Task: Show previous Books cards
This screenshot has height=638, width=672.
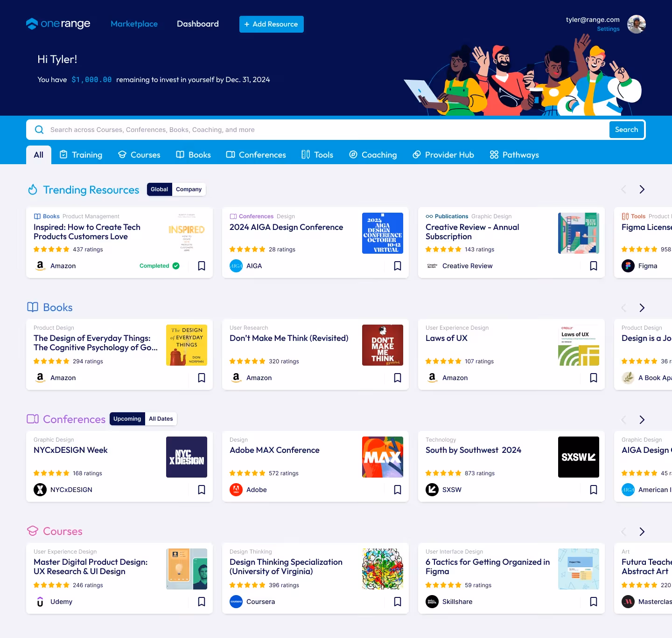Action: 623,308
